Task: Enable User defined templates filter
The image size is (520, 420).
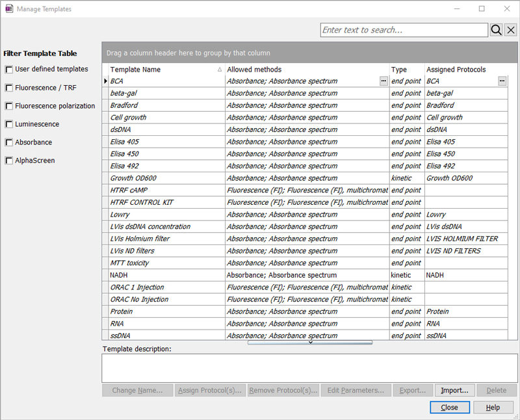Action: tap(9, 70)
